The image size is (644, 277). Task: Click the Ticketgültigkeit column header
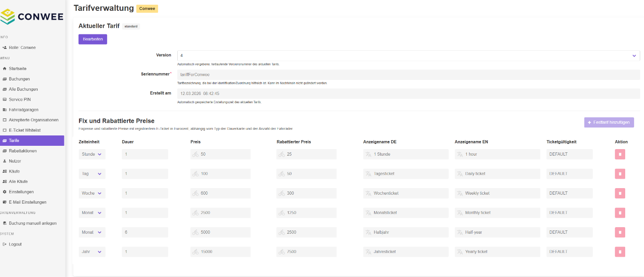[x=562, y=142]
